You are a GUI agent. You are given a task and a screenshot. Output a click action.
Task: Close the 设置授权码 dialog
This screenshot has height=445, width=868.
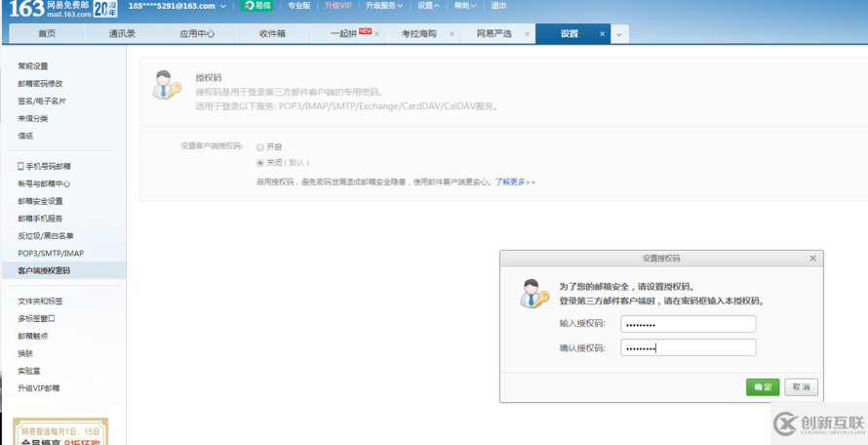pyautogui.click(x=812, y=259)
